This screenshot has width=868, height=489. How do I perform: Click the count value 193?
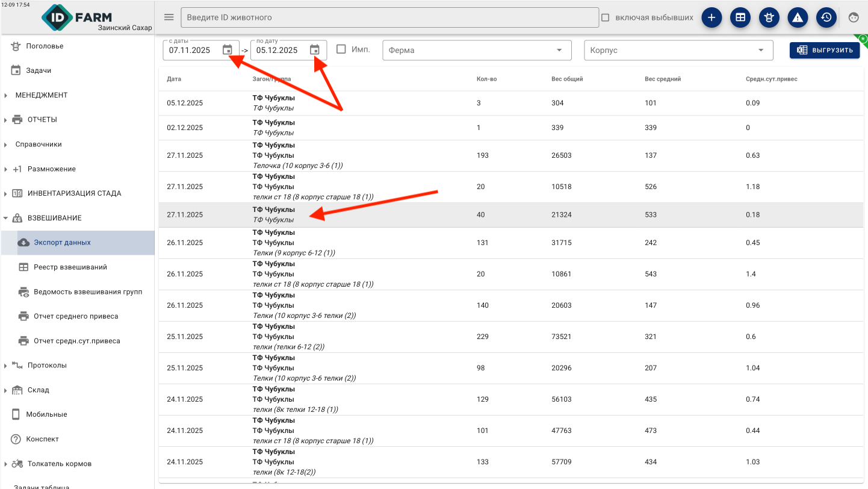[483, 155]
